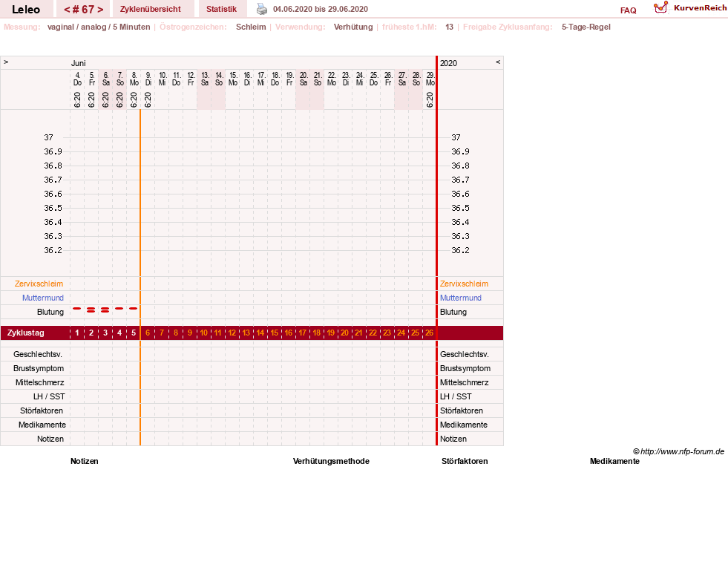Viewport: 728px width, 579px height.
Task: Select Zyklustag 26 in the cycle day bar
Action: [x=429, y=333]
